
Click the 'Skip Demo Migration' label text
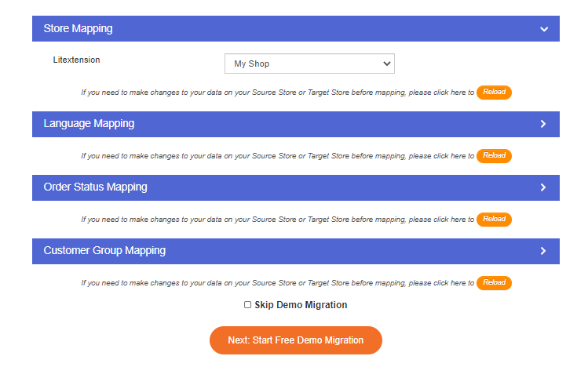pos(301,305)
